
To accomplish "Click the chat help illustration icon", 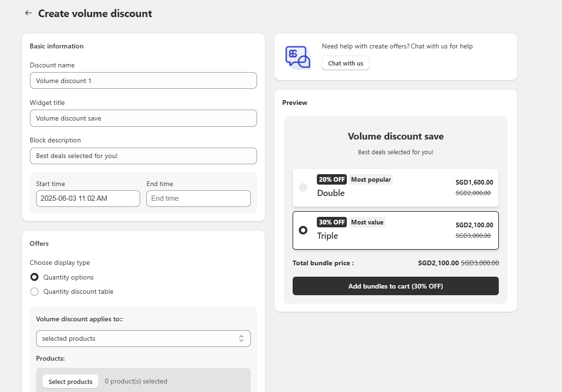I will click(x=298, y=57).
